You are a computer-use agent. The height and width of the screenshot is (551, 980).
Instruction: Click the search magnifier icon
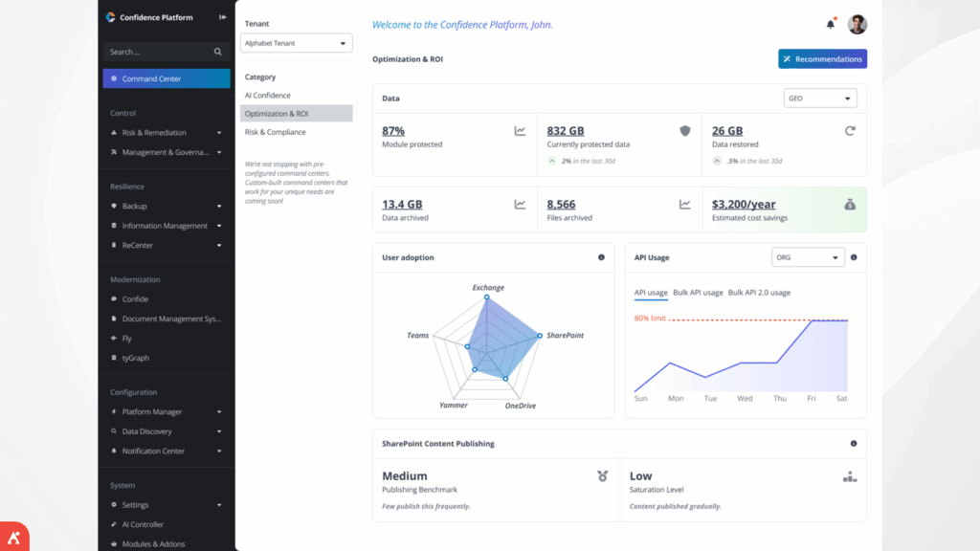[217, 52]
